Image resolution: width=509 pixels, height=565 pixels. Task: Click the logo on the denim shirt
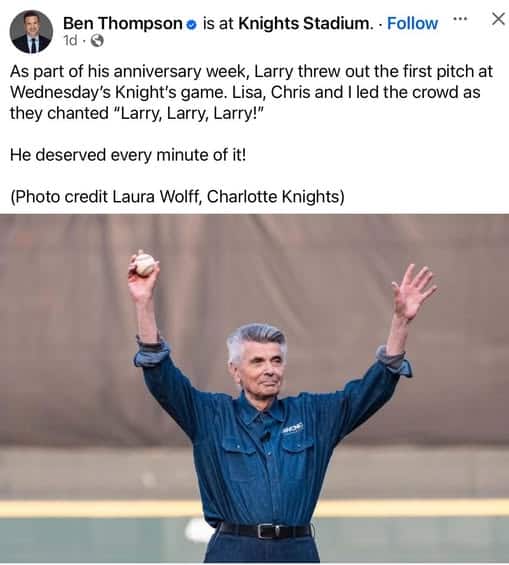point(292,428)
